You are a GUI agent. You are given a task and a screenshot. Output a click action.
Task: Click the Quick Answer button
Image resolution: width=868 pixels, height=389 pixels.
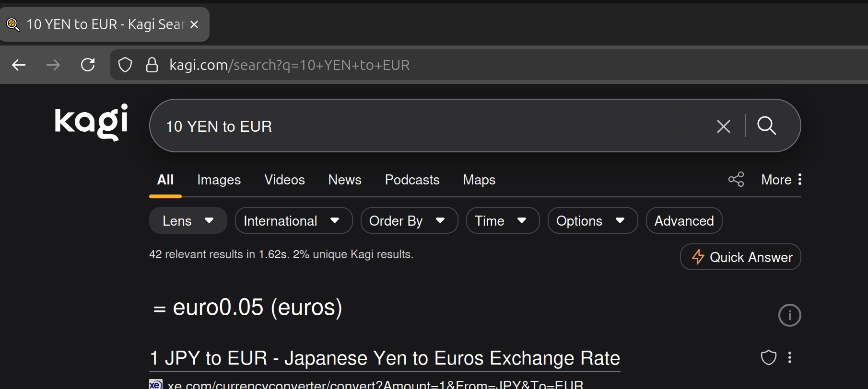pyautogui.click(x=740, y=257)
